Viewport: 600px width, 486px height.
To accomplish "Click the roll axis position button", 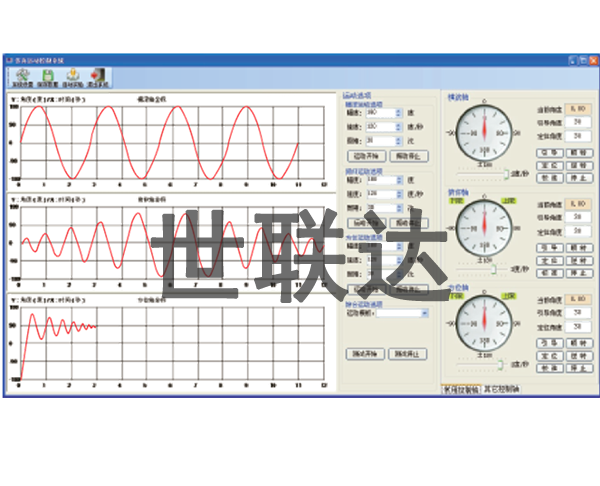I will tap(549, 166).
